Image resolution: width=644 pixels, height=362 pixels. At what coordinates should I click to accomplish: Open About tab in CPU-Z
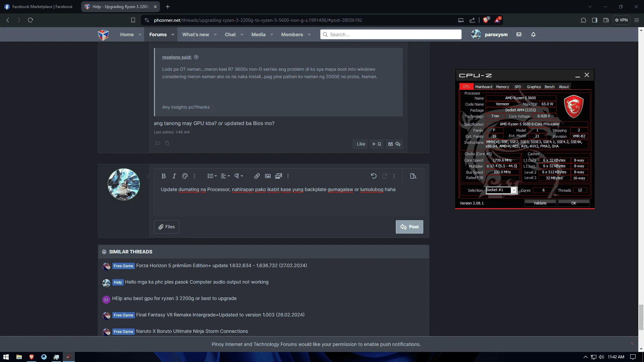[x=564, y=87]
